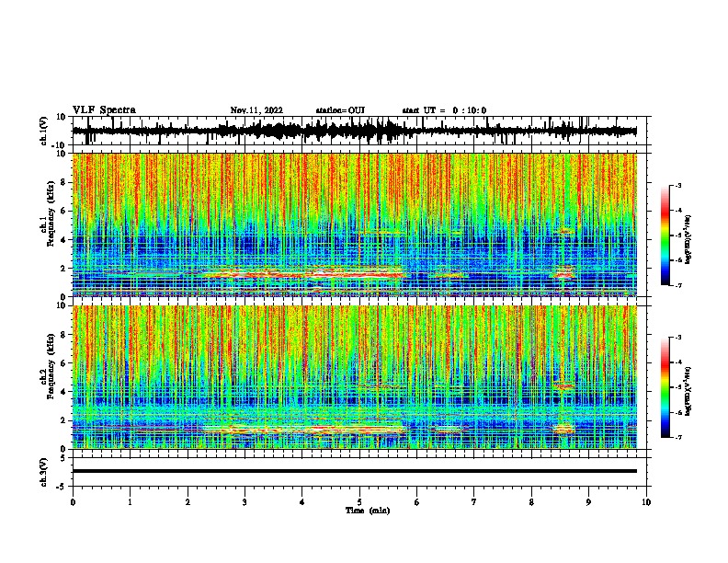This screenshot has width=728, height=563.
Task: Click the "4" tick on the time axis
Action: tap(302, 502)
